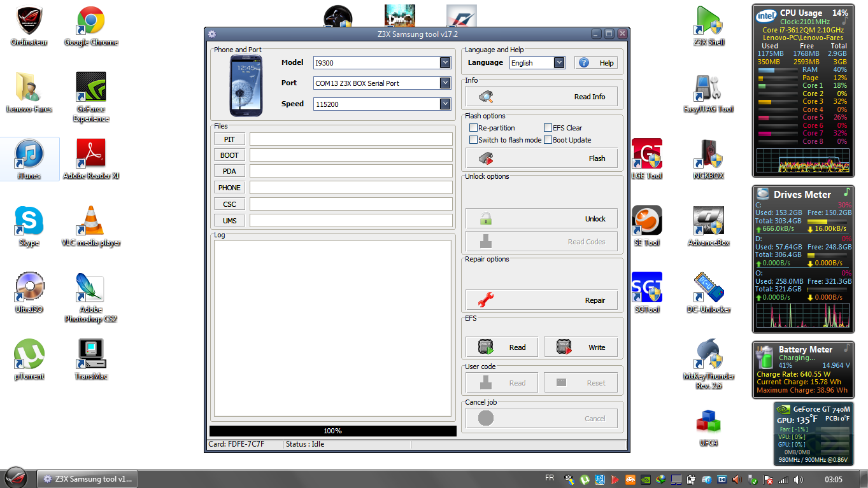Open the Z3X Shell desktop shortcut
868x488 pixels.
click(x=708, y=26)
